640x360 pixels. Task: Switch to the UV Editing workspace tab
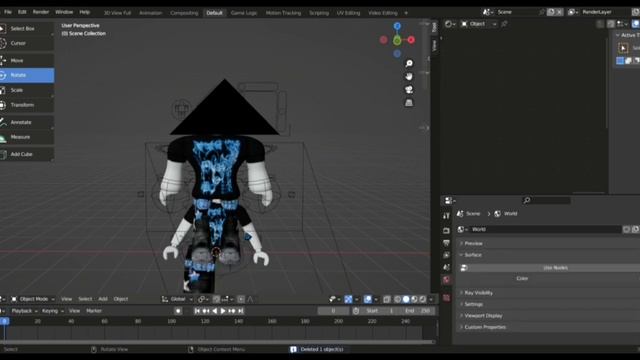tap(348, 13)
